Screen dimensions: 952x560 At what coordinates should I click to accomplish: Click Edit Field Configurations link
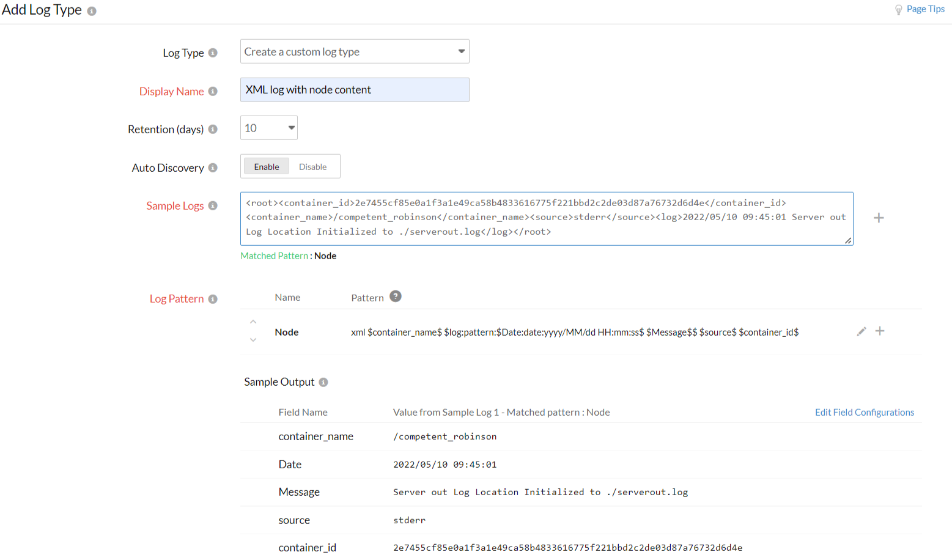coord(864,412)
